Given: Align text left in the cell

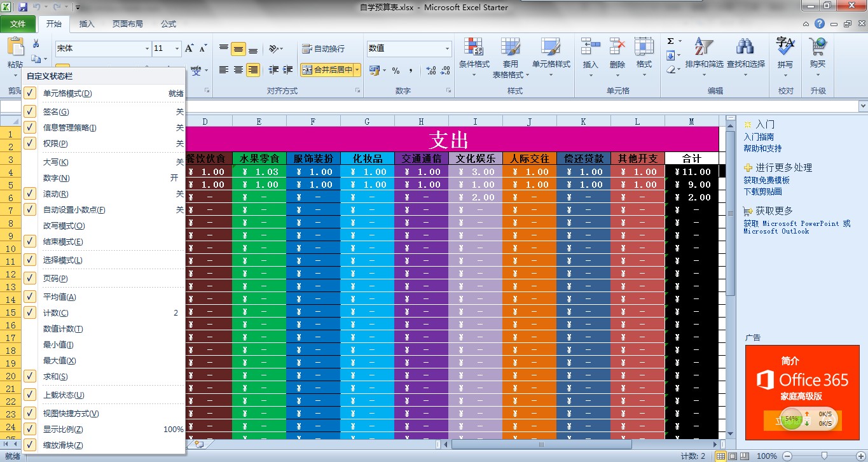Looking at the screenshot, I should (x=224, y=69).
